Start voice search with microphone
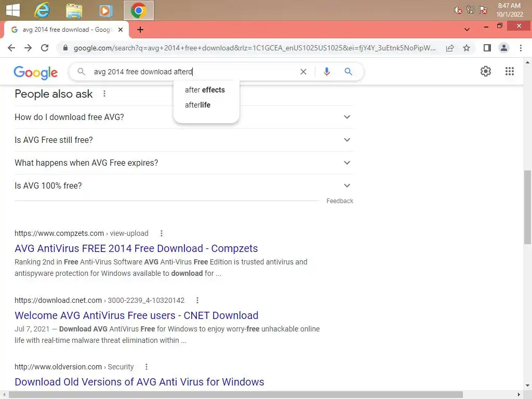The image size is (532, 399). (327, 72)
